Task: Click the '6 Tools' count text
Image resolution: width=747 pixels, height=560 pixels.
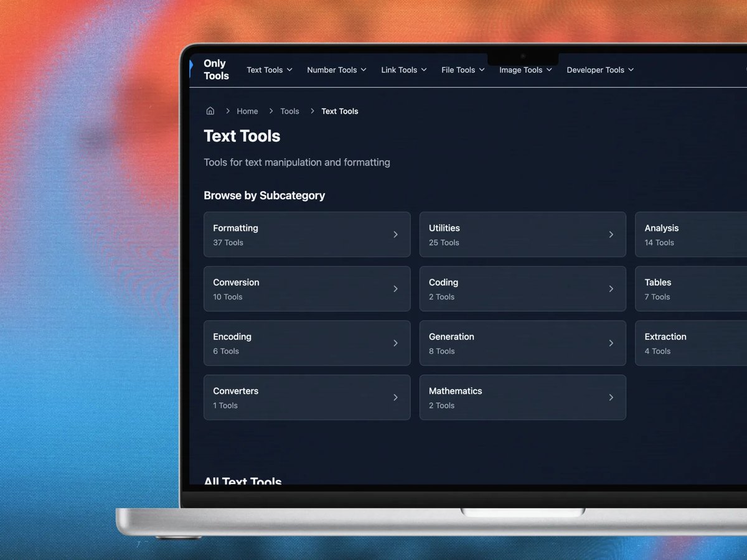Action: pyautogui.click(x=226, y=351)
